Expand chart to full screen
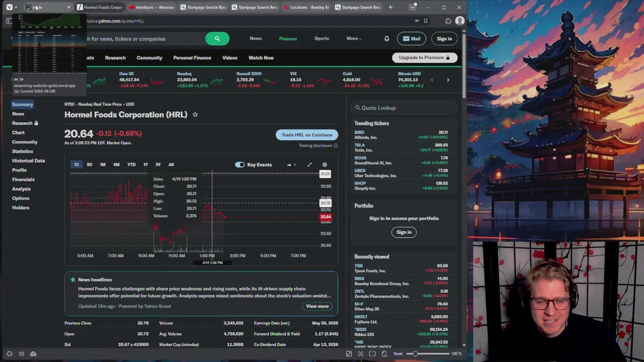The image size is (644, 362). pos(309,165)
